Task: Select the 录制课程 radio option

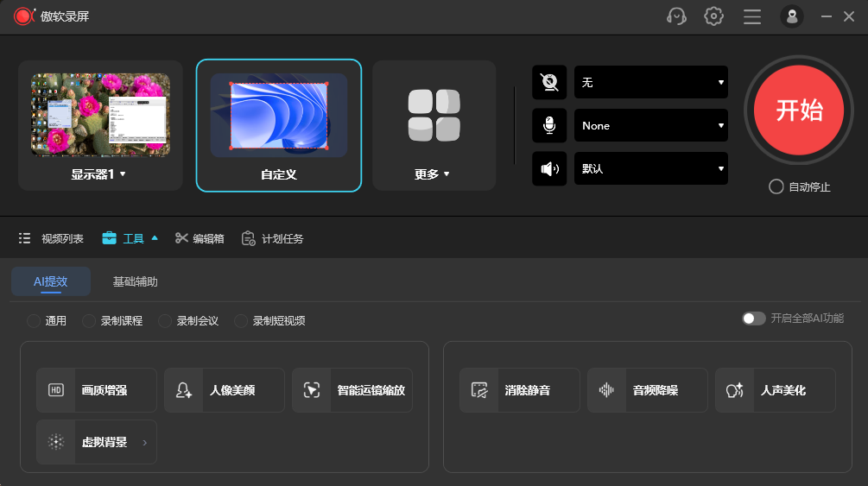Action: (x=89, y=321)
